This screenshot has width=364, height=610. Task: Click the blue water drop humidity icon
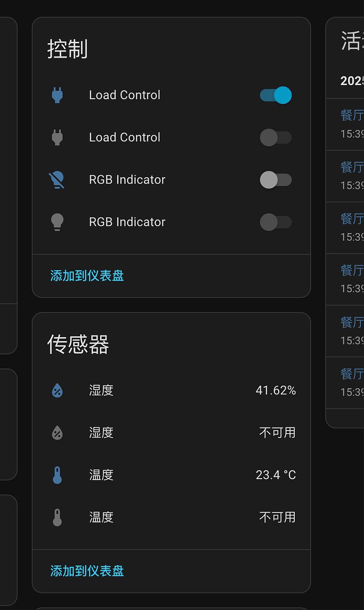[x=58, y=390]
